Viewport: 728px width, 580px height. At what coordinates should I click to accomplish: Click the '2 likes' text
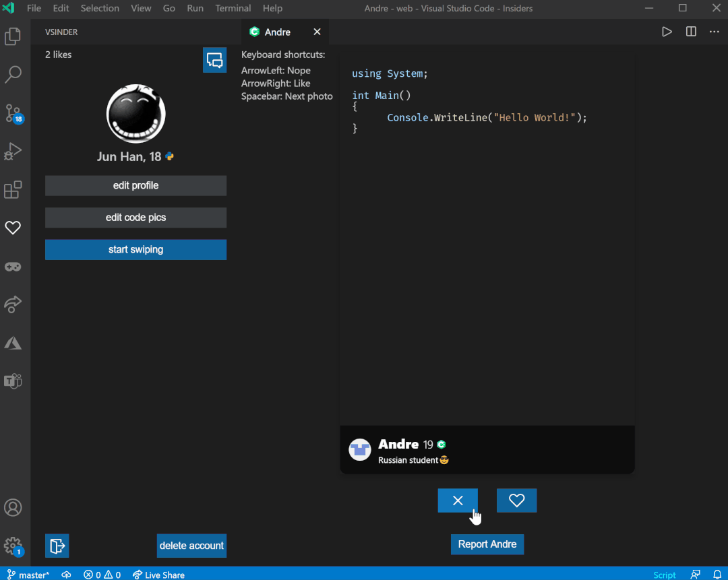58,55
